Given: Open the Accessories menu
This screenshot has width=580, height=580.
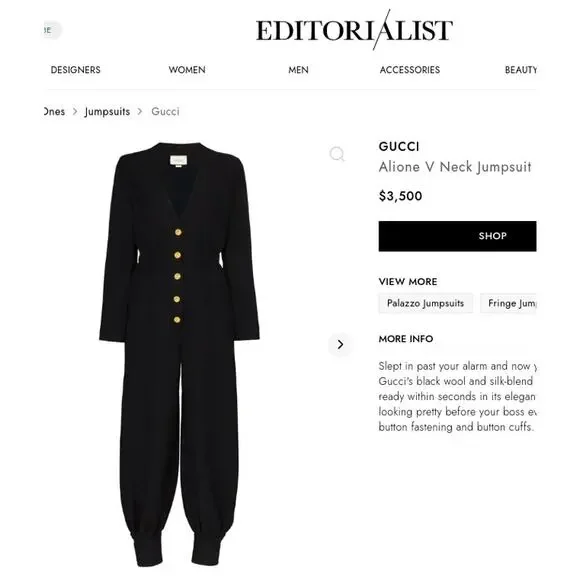Looking at the screenshot, I should [x=409, y=70].
